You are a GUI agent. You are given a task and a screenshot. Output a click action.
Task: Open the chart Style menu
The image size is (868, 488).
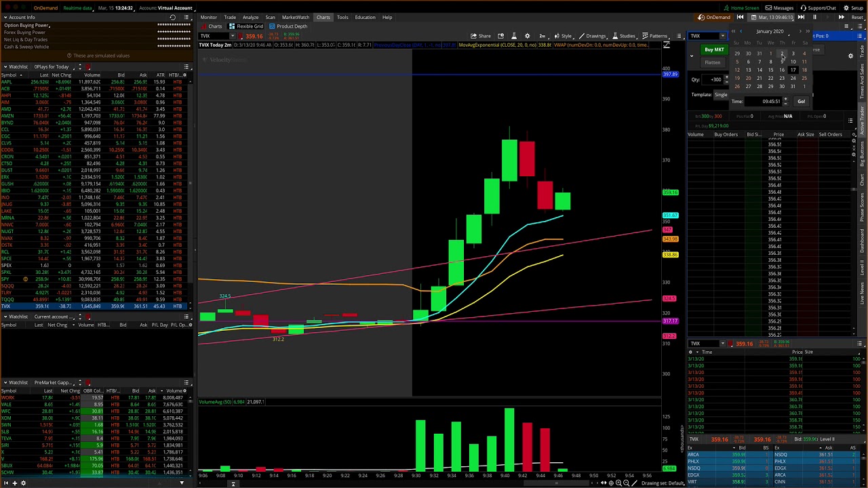pyautogui.click(x=562, y=36)
